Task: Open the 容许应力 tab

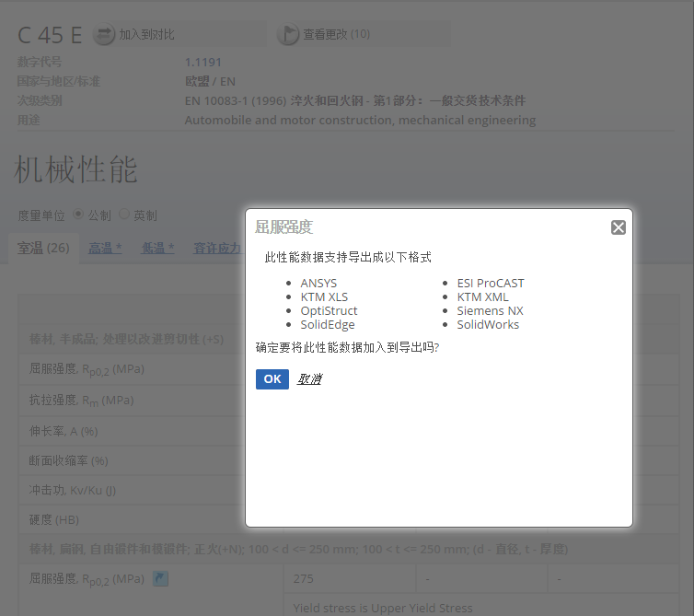Action: point(217,248)
